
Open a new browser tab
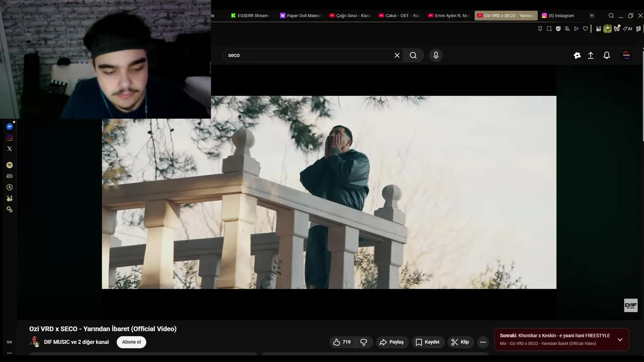click(x=592, y=16)
